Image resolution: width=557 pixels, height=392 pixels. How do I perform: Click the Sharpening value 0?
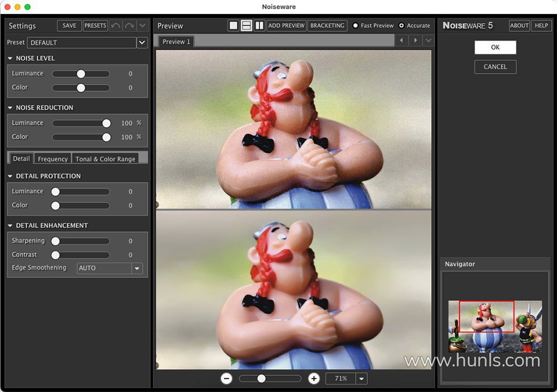[x=131, y=241]
